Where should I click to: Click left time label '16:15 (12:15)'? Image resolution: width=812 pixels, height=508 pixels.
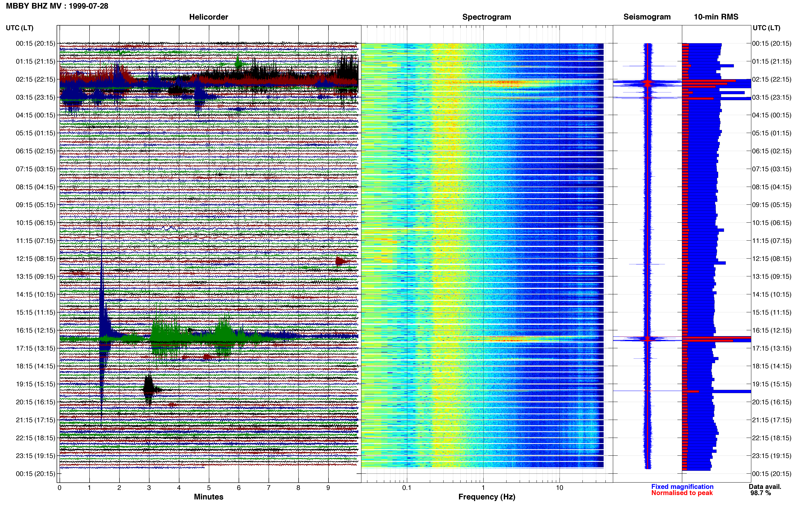36,330
